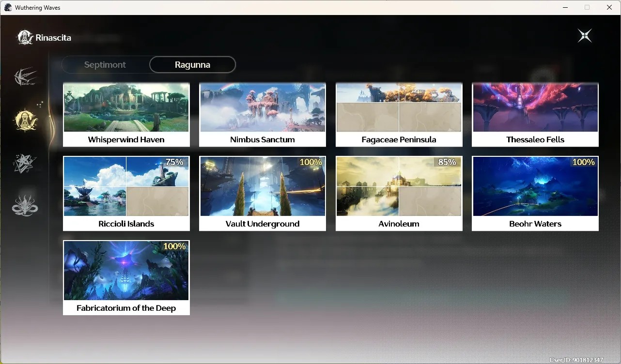621x364 pixels.
Task: Open the Avinoleum area card
Action: (399, 194)
